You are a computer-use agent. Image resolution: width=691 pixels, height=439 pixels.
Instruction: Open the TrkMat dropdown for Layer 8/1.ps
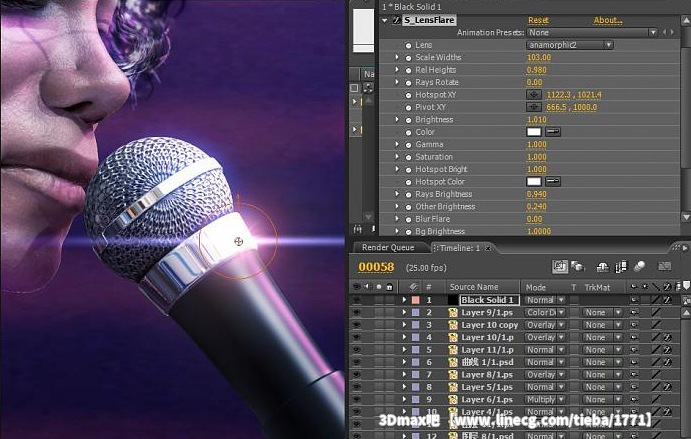602,375
